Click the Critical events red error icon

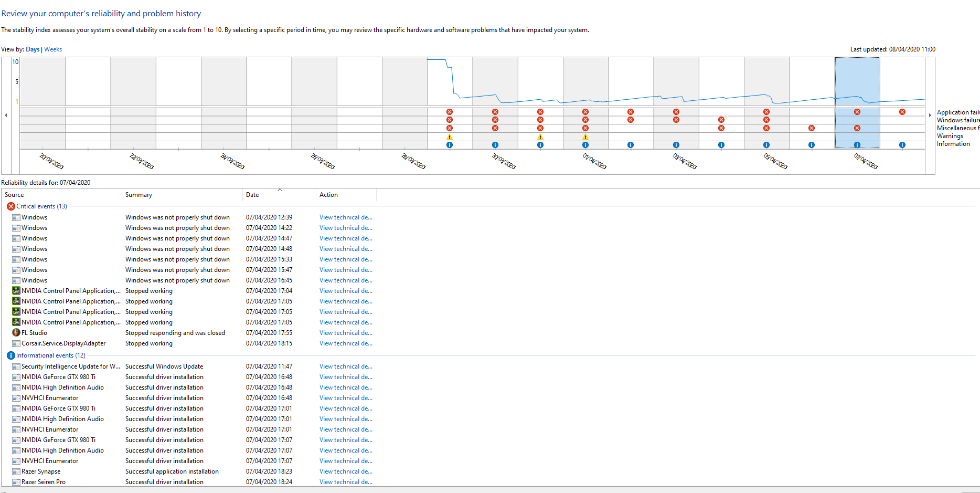[10, 206]
